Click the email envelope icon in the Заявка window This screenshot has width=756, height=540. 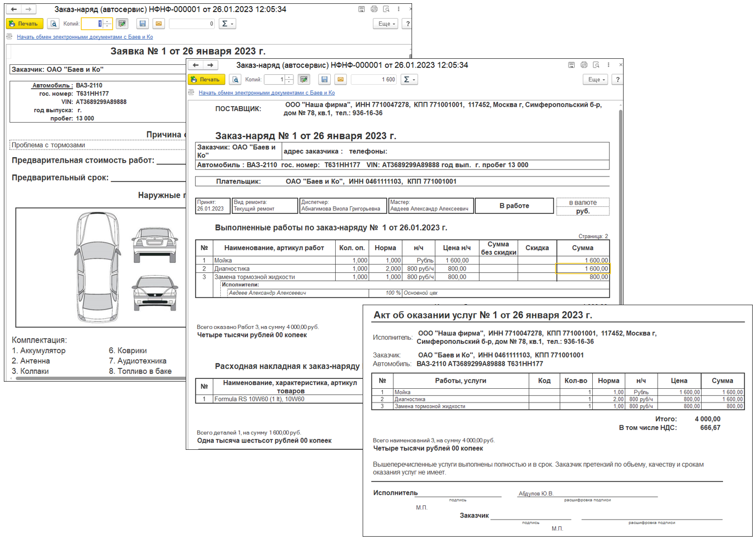point(159,24)
